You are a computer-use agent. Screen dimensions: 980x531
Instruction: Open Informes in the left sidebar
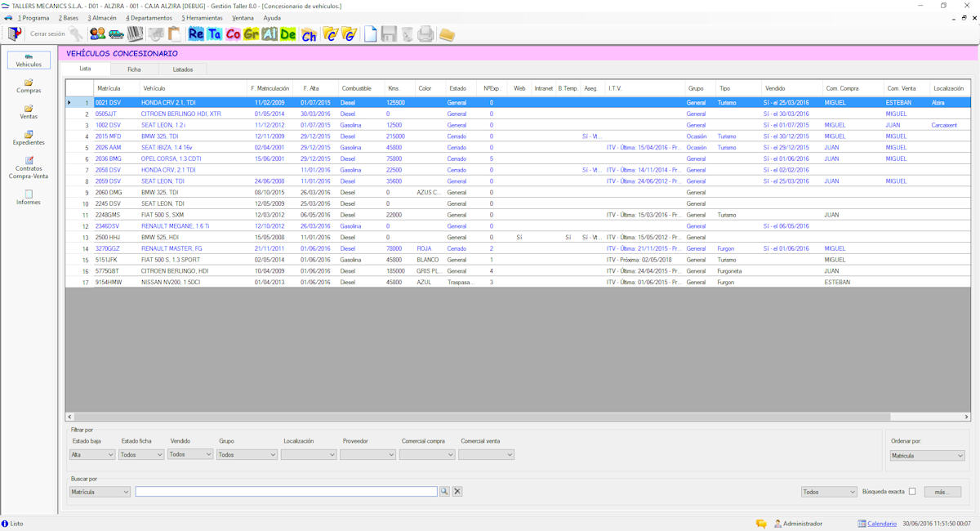pos(29,198)
